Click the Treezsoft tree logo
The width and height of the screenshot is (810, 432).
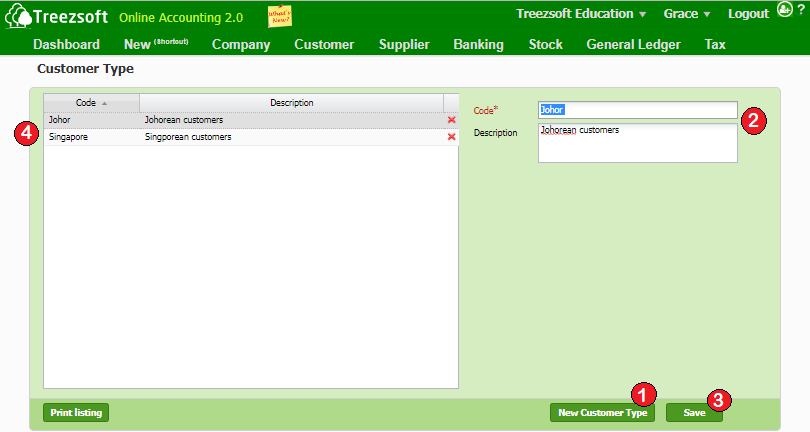pos(17,17)
